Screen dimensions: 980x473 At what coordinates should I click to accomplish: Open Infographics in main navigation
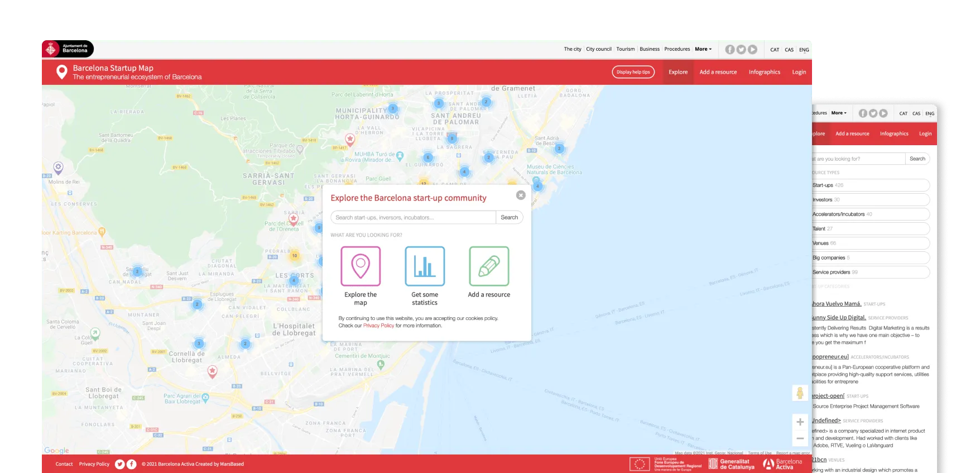tap(765, 72)
